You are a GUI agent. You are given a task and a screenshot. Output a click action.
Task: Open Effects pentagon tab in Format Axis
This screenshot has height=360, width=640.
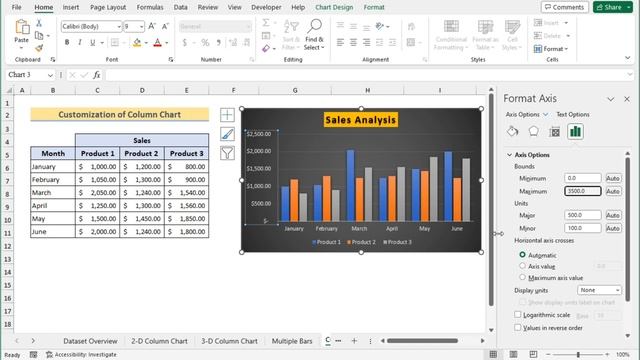coord(533,131)
